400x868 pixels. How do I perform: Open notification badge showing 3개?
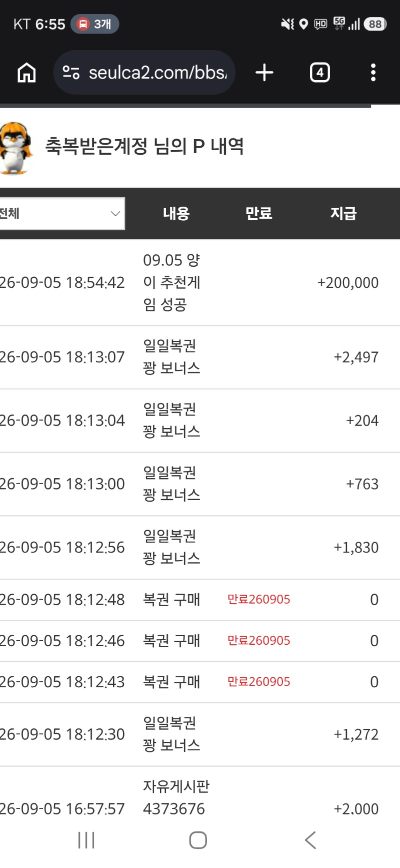click(94, 24)
